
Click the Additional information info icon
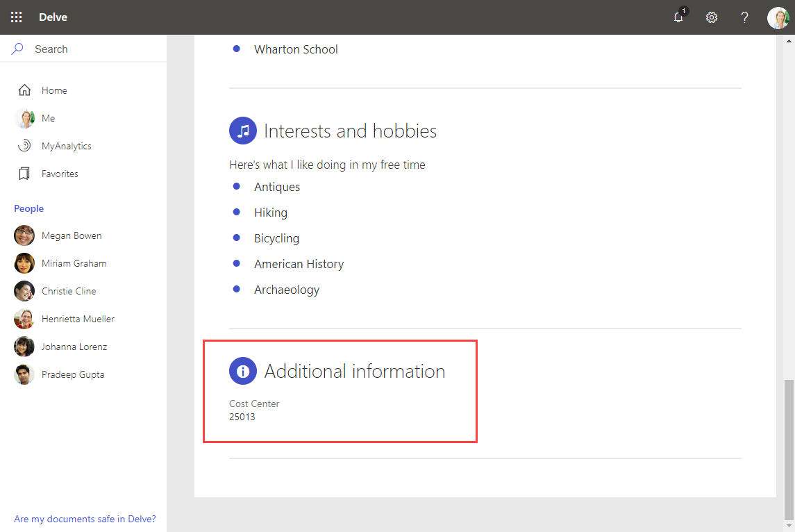[243, 372]
